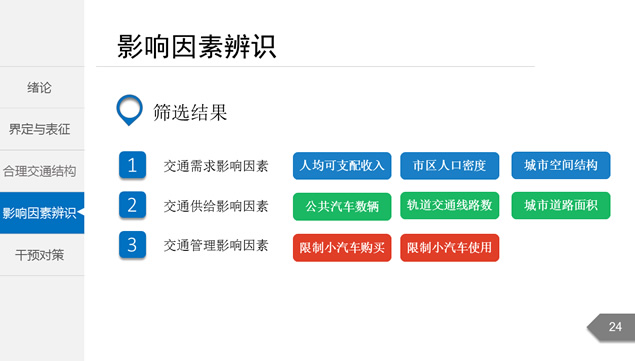Viewport: 635px width, 361px height.
Task: Select the highlighted 影响因素辨识 sidebar tab
Action: click(42, 213)
